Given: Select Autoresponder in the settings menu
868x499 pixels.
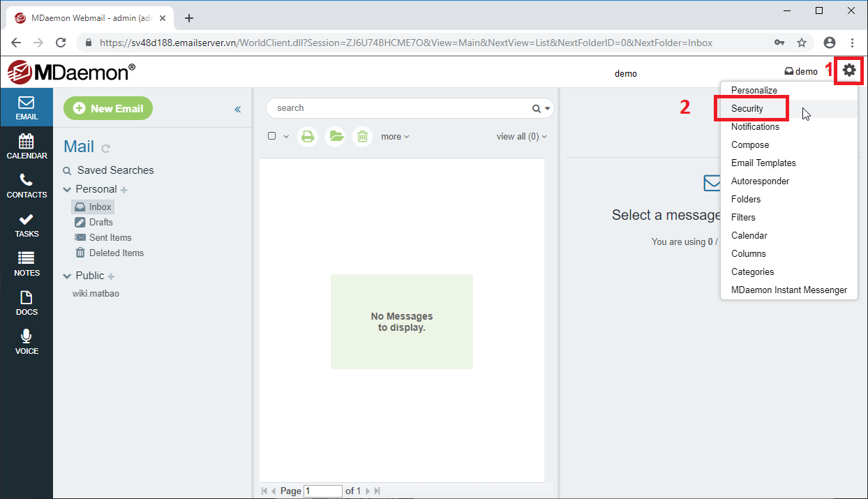Looking at the screenshot, I should 761,181.
